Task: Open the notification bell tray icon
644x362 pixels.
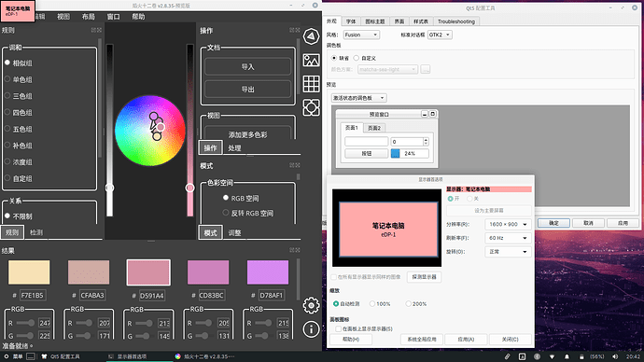Action: [567, 356]
